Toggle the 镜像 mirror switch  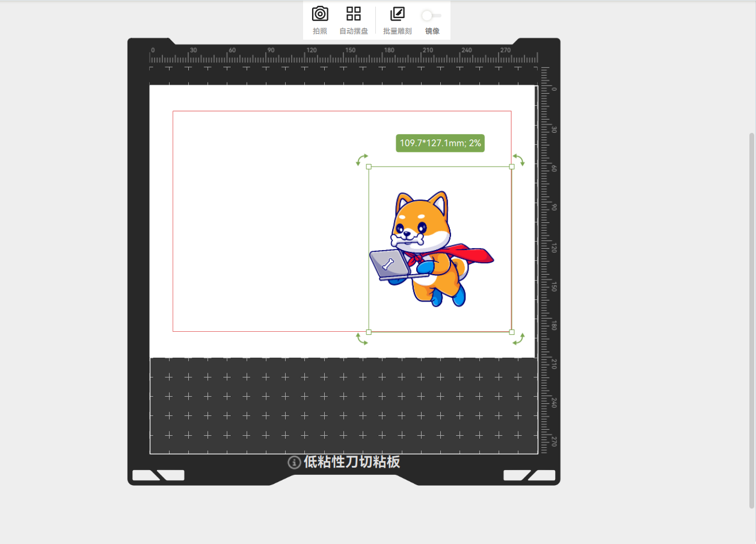coord(432,15)
